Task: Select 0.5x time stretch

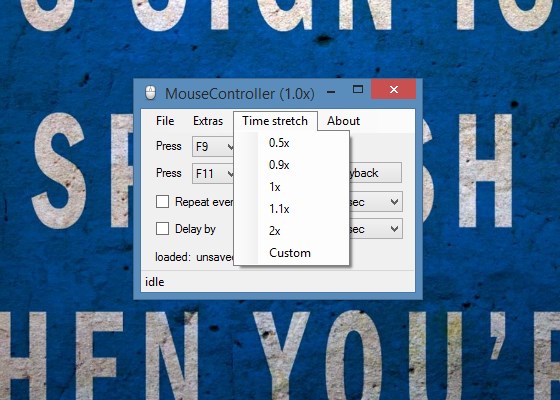Action: point(291,143)
